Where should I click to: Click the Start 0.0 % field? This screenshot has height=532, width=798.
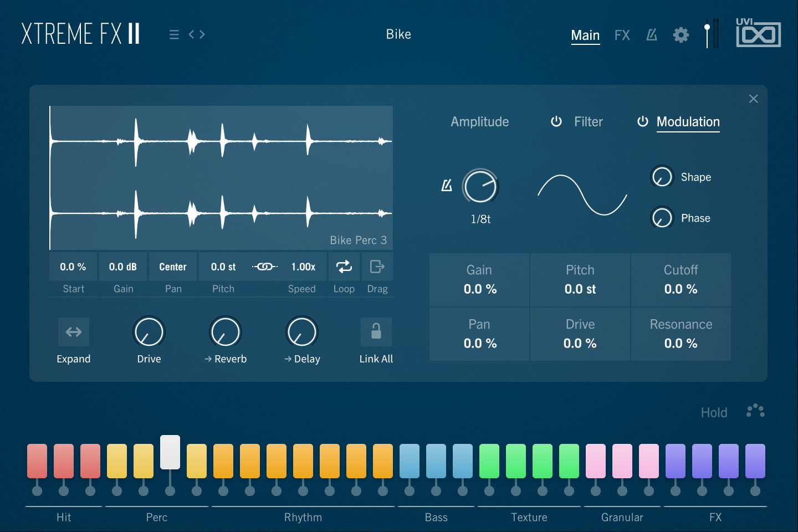point(73,267)
